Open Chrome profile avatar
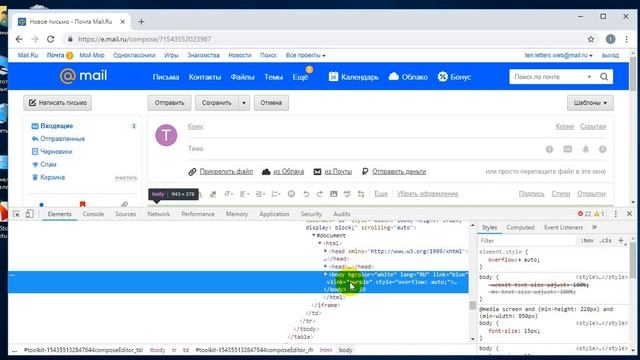This screenshot has width=640, height=360. coord(610,39)
